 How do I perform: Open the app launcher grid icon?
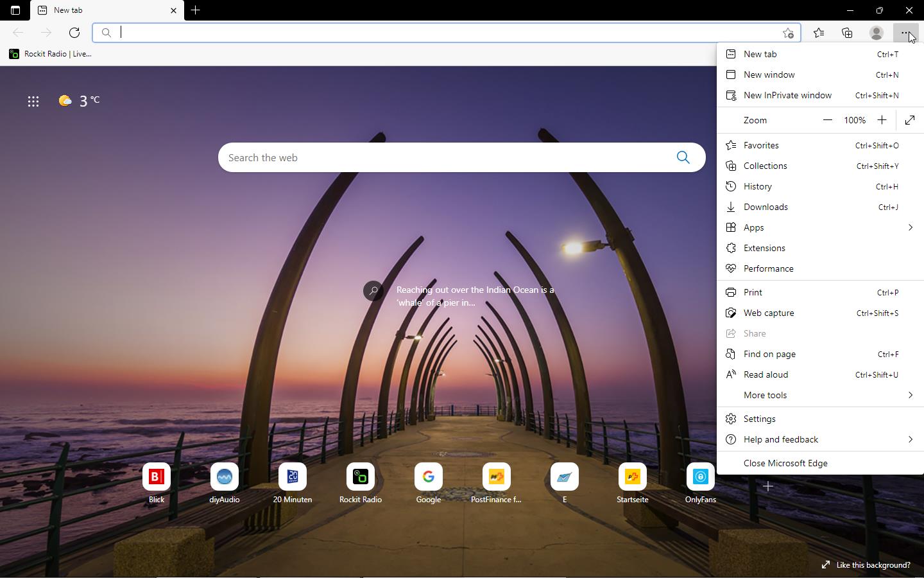point(33,101)
